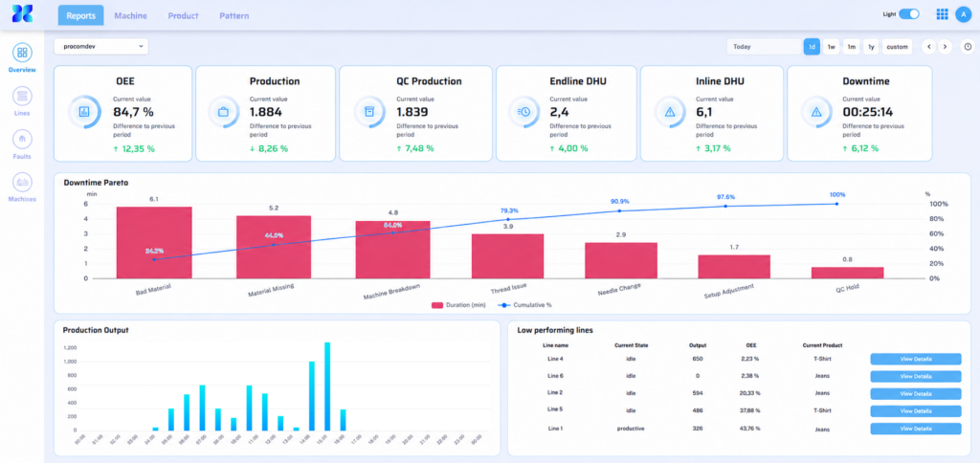The width and height of the screenshot is (980, 463).
Task: Click the Setup Adjustment Pareto bar
Action: (734, 267)
